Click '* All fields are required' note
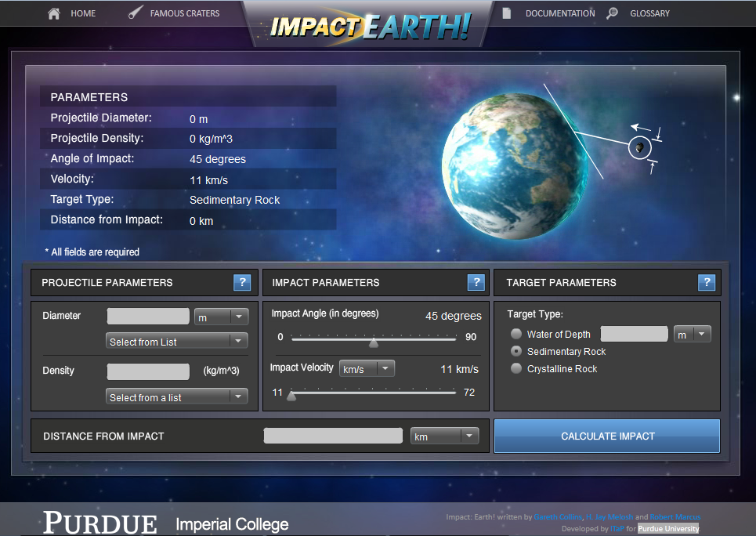Screen dimensions: 756x536 tap(92, 252)
